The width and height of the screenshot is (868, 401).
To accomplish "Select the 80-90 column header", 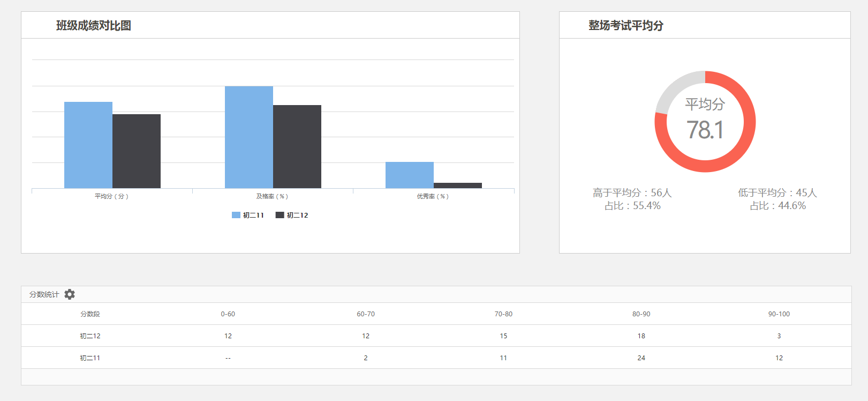I will (641, 314).
